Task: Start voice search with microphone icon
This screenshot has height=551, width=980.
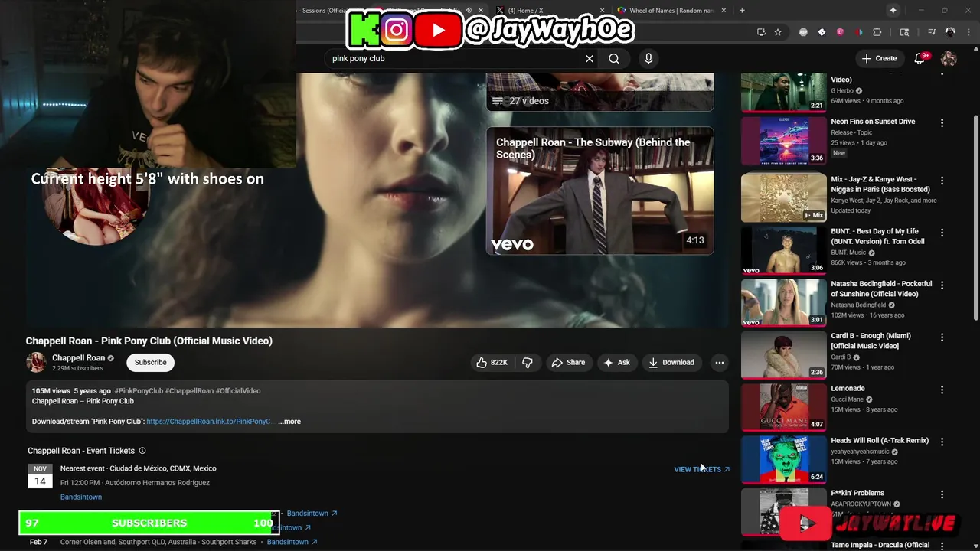Action: tap(648, 58)
